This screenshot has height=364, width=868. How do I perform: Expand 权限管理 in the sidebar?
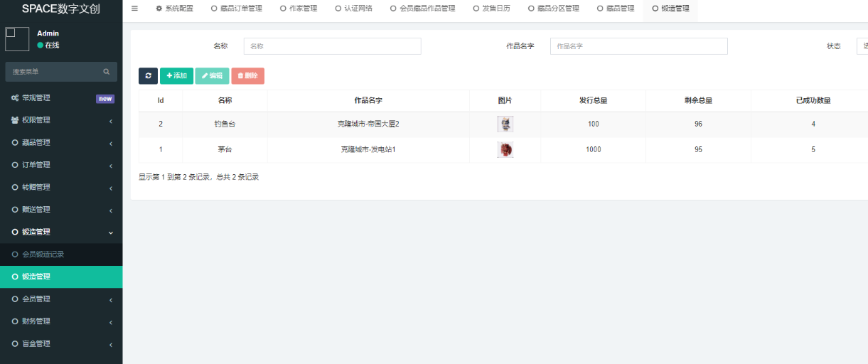click(61, 120)
